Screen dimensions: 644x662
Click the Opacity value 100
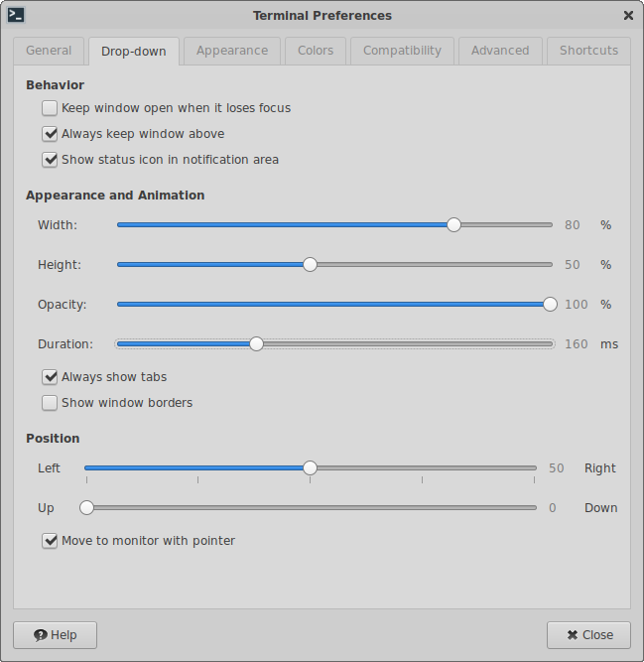click(x=577, y=305)
